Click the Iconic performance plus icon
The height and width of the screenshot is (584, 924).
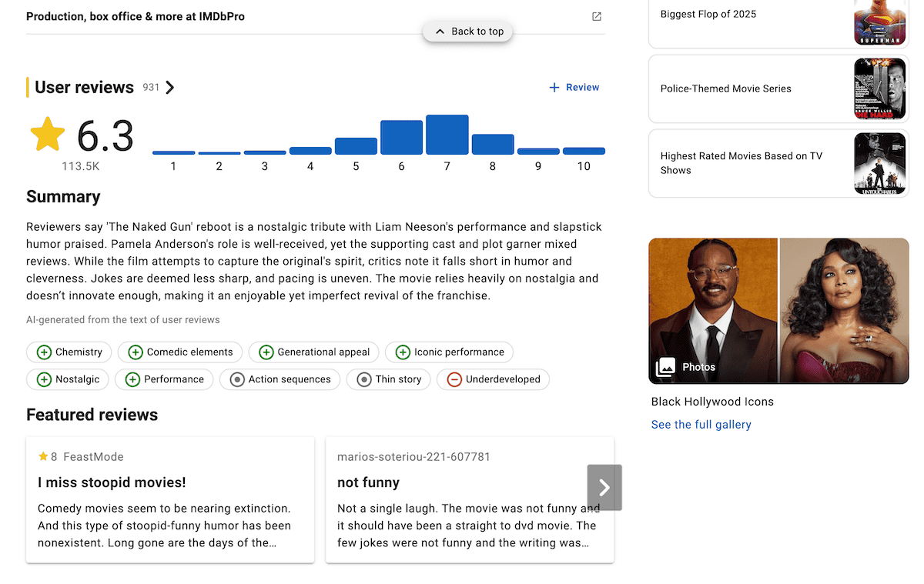click(x=403, y=352)
